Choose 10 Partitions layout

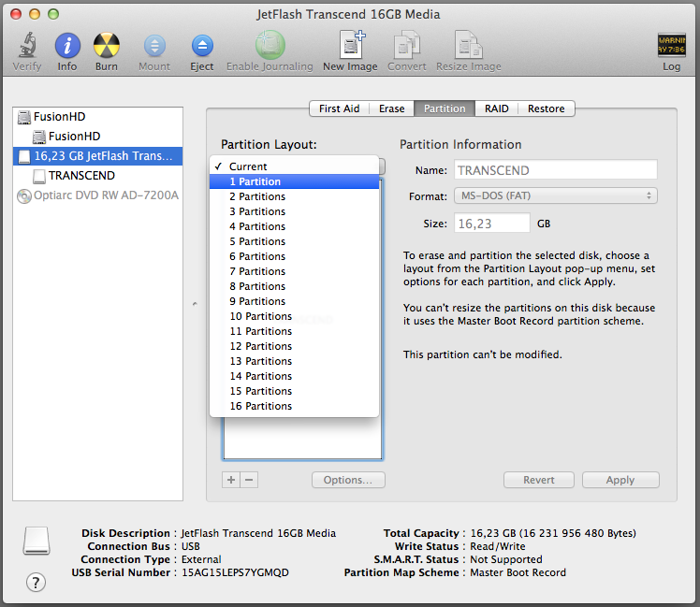coord(294,316)
